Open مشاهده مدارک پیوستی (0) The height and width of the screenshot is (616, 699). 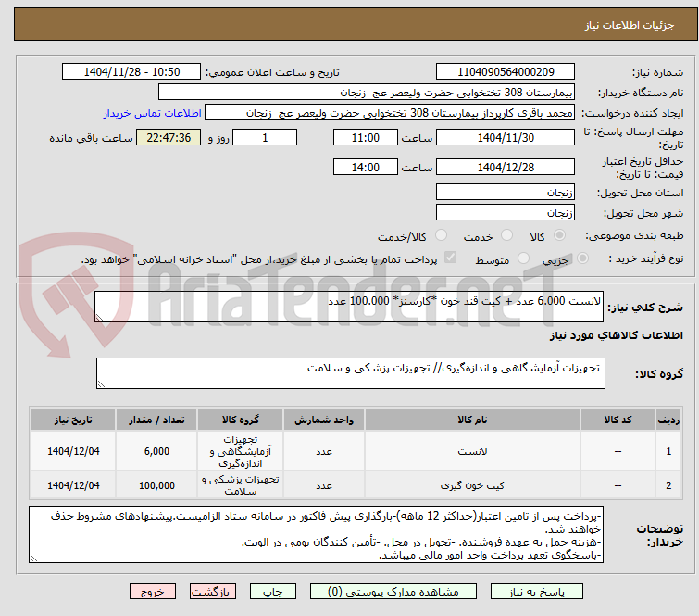pos(393,592)
